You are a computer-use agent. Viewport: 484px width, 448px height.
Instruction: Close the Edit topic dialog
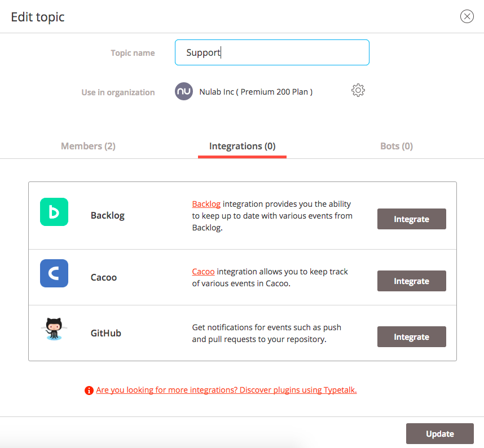point(467,16)
